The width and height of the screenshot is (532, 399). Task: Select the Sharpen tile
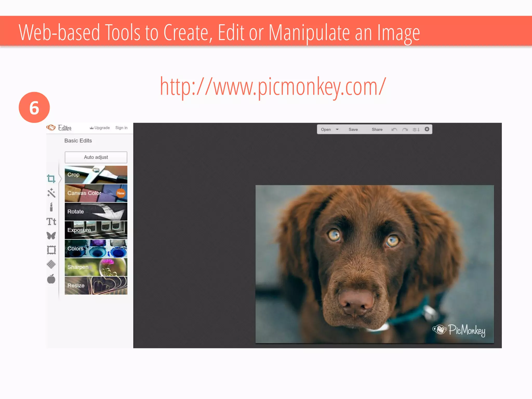click(96, 267)
